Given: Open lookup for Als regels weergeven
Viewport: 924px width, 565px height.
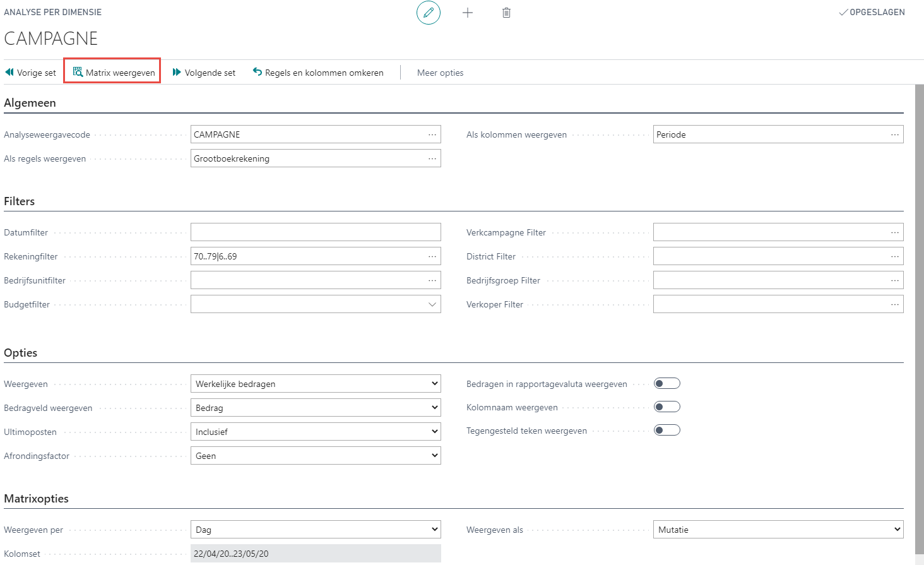Looking at the screenshot, I should (x=432, y=158).
